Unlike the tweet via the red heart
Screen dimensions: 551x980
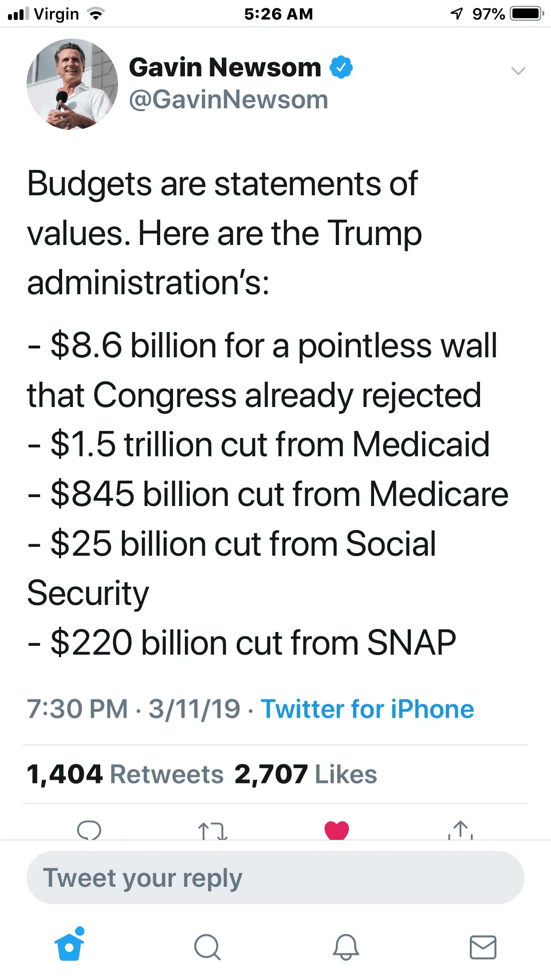pos(337,830)
